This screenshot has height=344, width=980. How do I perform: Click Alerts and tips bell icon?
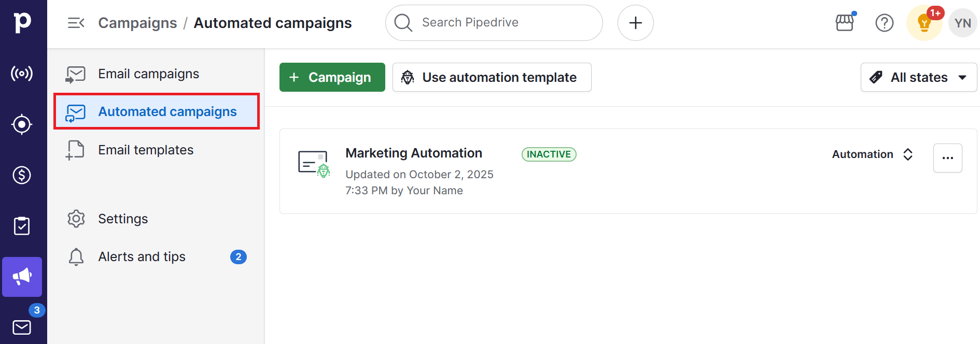(76, 257)
